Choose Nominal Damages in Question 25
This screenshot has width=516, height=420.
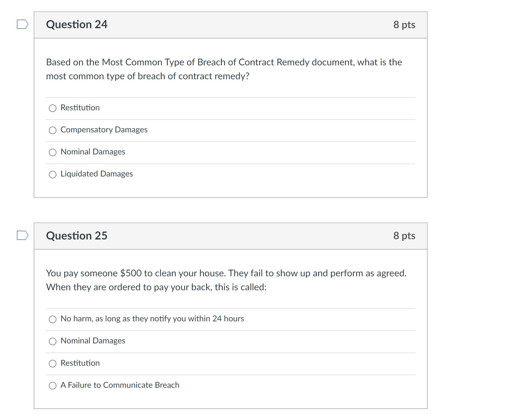coord(53,341)
